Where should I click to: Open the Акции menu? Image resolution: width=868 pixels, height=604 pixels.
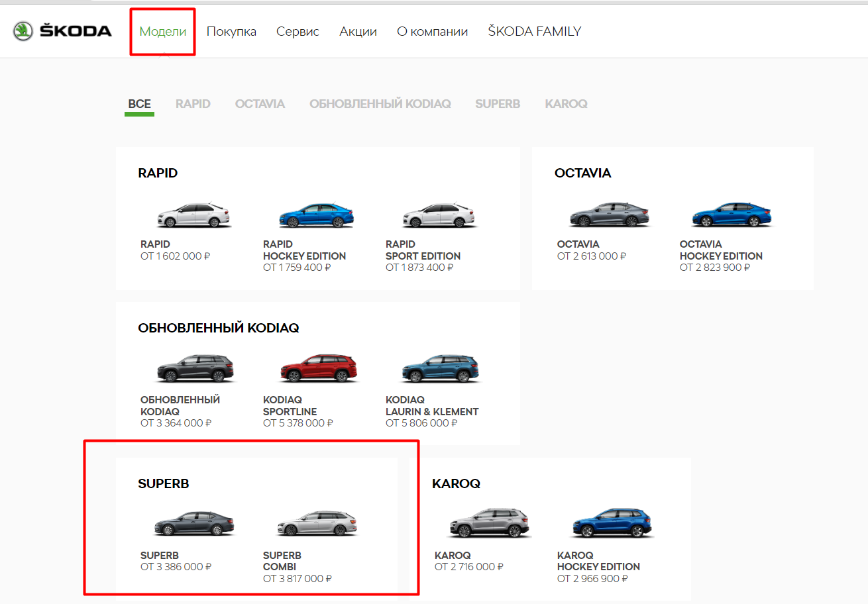click(x=358, y=31)
